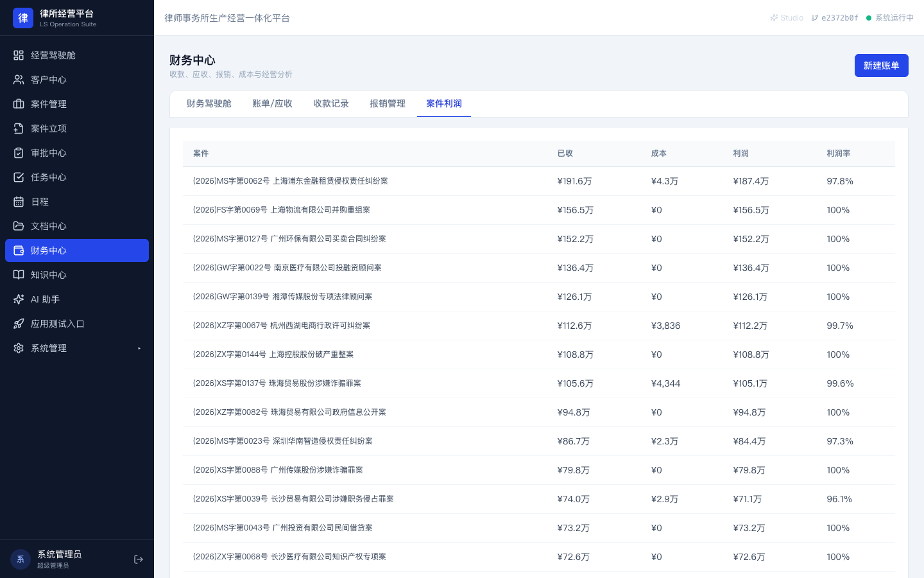Click the ¥191.6万 received amount
The width and height of the screenshot is (924, 578).
[575, 181]
